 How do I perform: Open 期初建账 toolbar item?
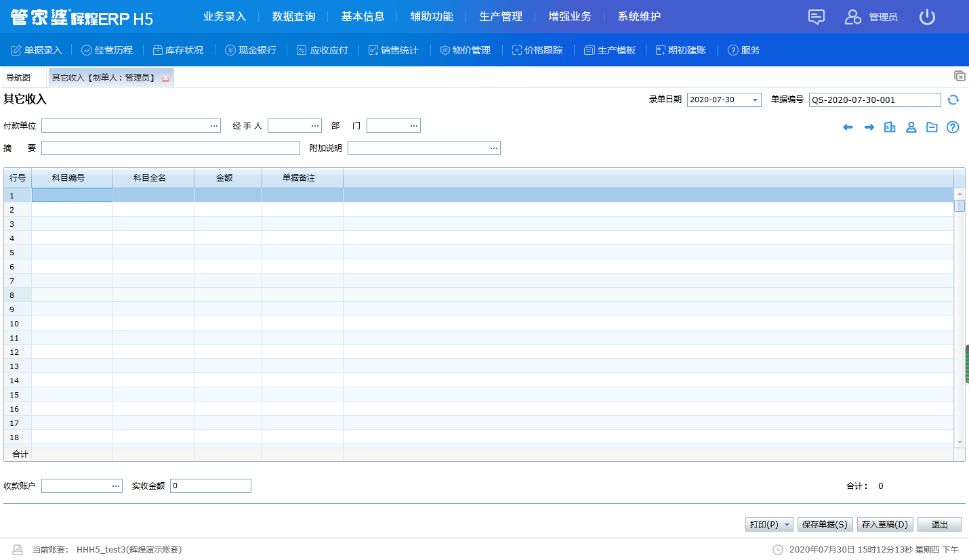(681, 50)
